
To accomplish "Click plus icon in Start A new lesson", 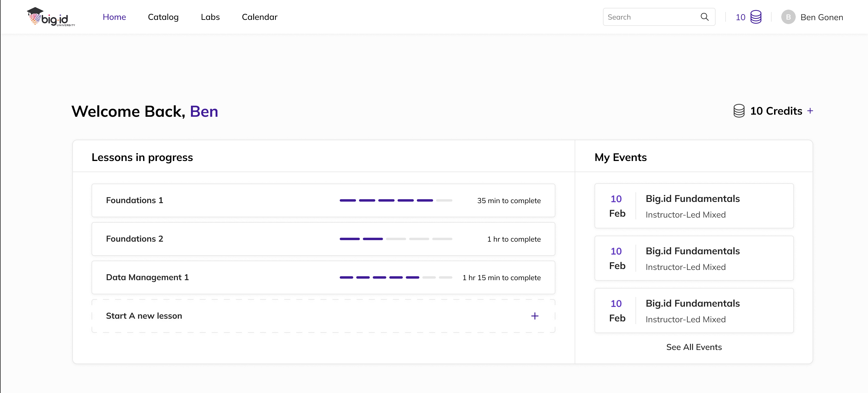I will [534, 316].
